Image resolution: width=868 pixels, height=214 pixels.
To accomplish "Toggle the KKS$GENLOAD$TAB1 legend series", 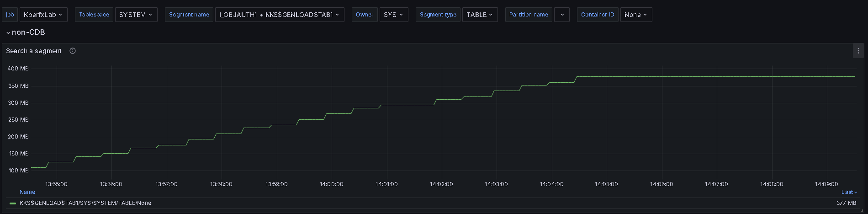I will click(85, 203).
